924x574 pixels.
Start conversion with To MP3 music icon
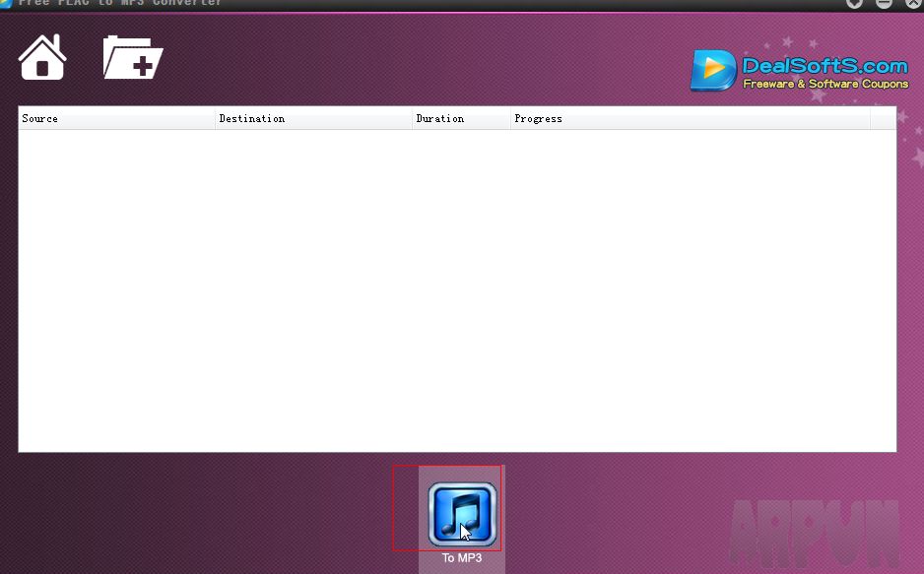pyautogui.click(x=463, y=515)
